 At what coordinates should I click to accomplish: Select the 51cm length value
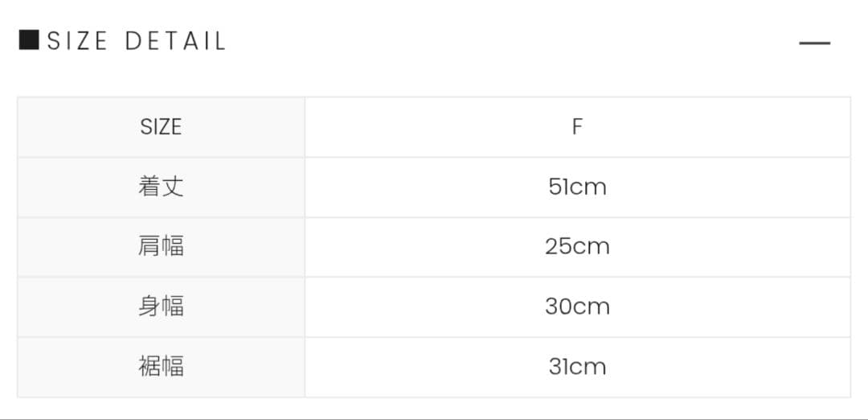point(577,187)
